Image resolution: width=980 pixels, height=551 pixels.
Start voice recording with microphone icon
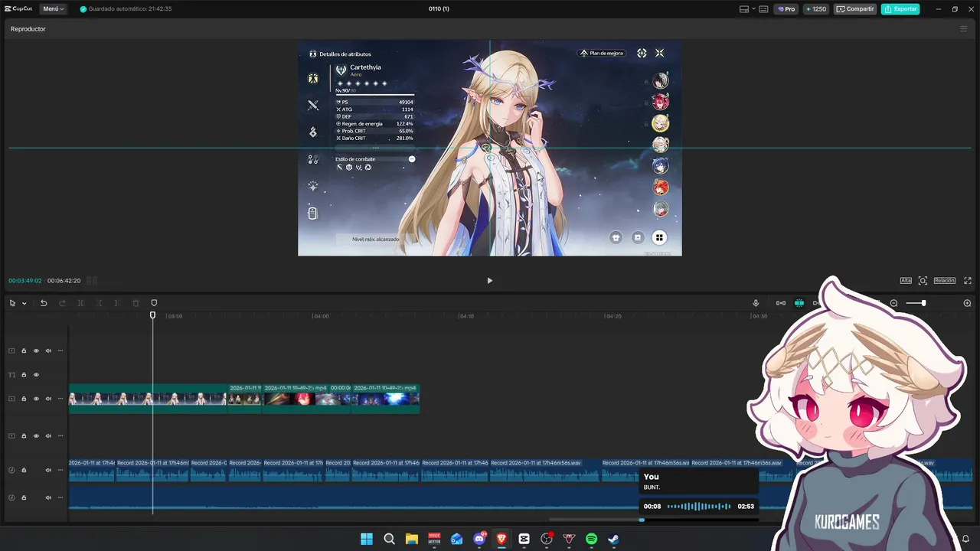click(756, 303)
